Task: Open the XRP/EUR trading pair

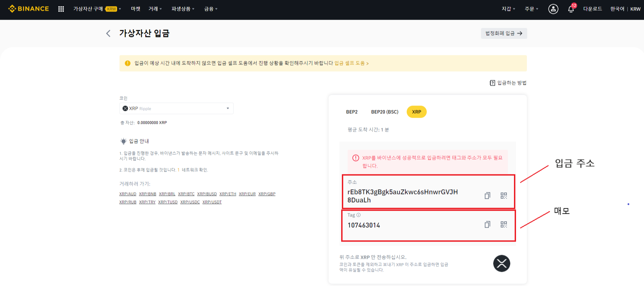Action: pyautogui.click(x=247, y=194)
